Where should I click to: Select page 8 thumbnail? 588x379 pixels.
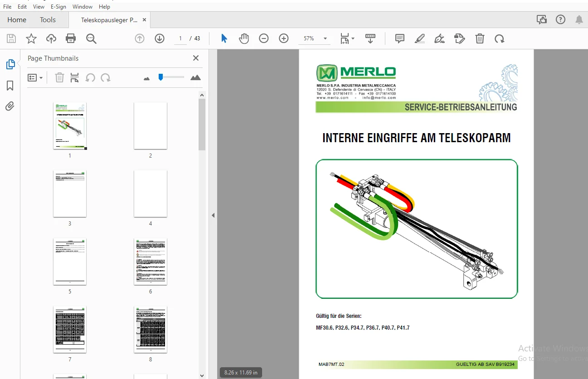pyautogui.click(x=151, y=329)
